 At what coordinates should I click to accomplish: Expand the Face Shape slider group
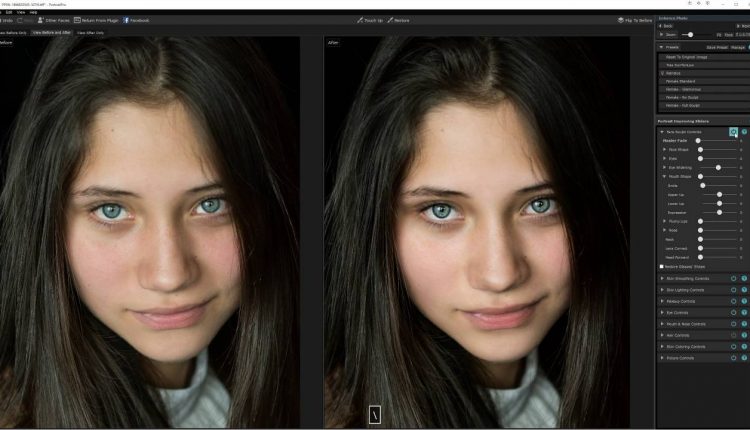coord(664,150)
